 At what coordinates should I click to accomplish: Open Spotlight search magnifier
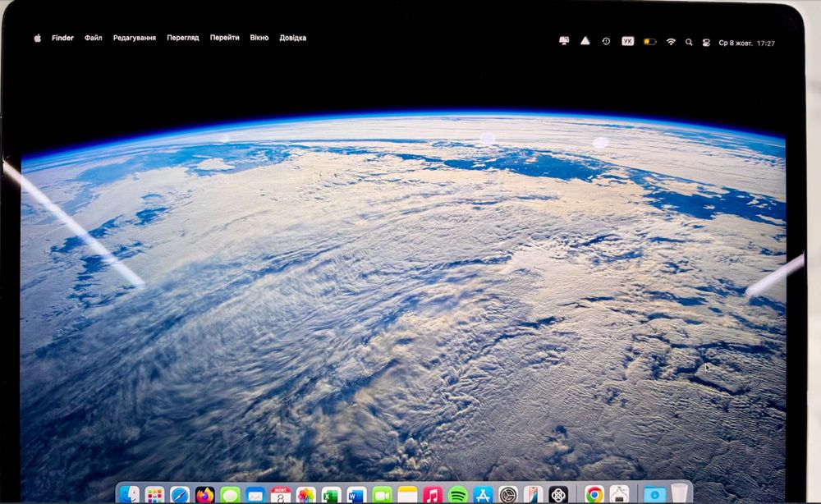coord(689,43)
